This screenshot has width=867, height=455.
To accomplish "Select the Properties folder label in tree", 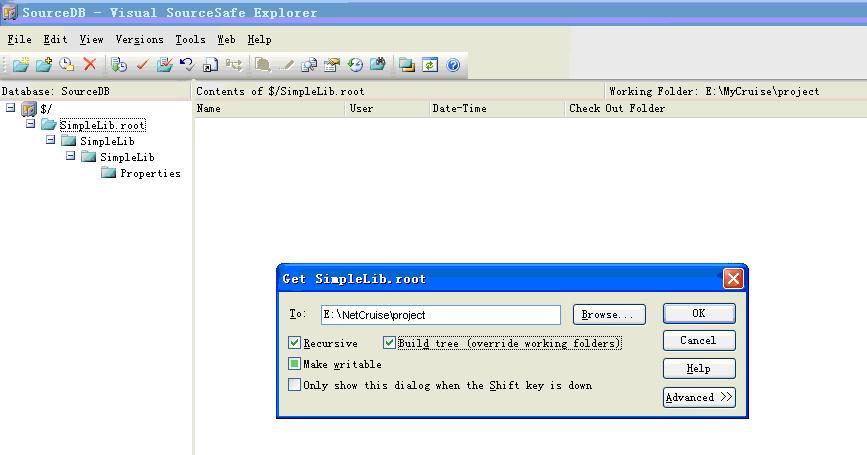I will click(x=150, y=173).
